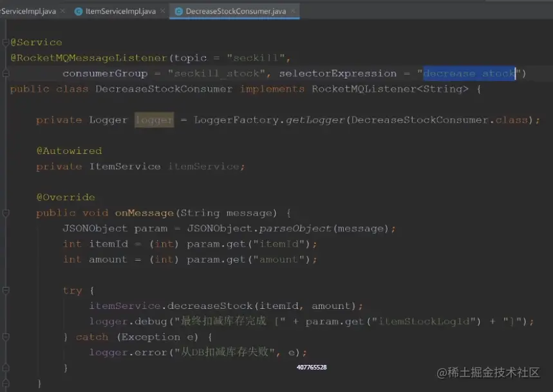
Task: Select the DecreaseStockConsumer.java tab
Action: [236, 12]
